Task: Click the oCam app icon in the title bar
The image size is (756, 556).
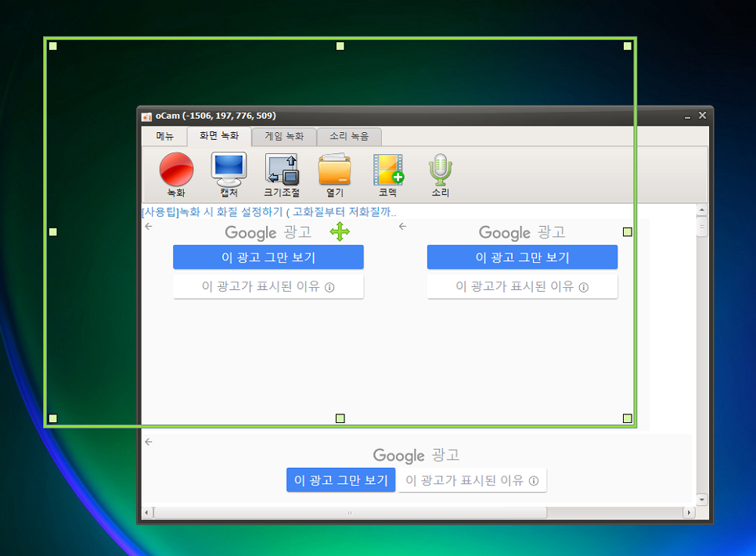Action: coord(146,117)
